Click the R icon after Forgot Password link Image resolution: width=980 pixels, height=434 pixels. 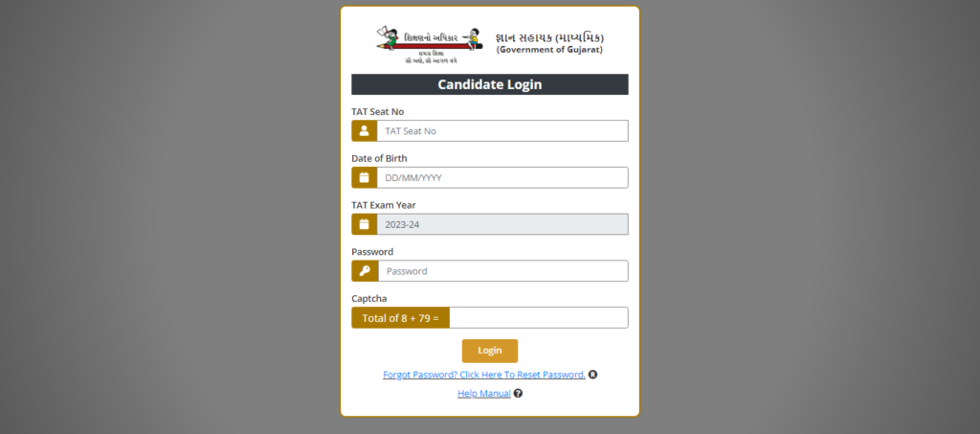pos(592,375)
